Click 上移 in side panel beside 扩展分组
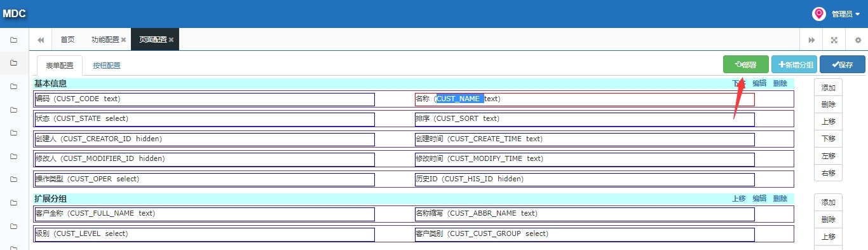 [828, 237]
